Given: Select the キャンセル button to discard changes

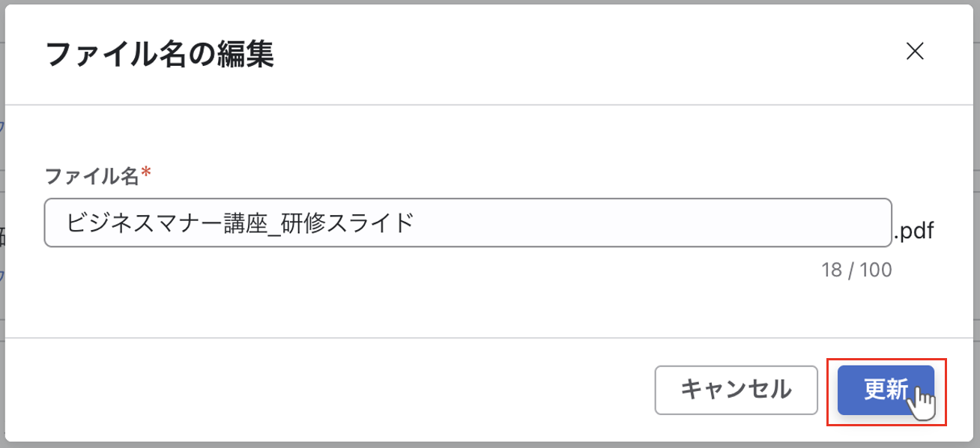Looking at the screenshot, I should coord(736,390).
